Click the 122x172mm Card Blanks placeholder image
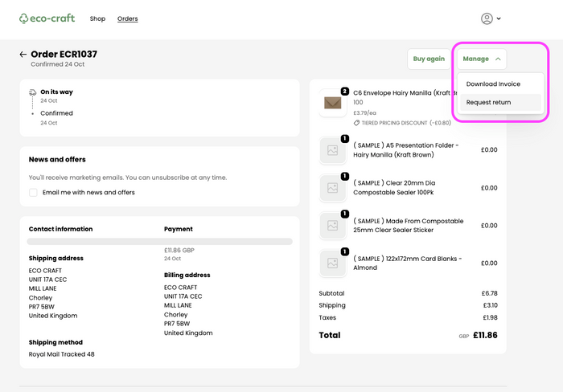The height and width of the screenshot is (392, 563). [332, 263]
